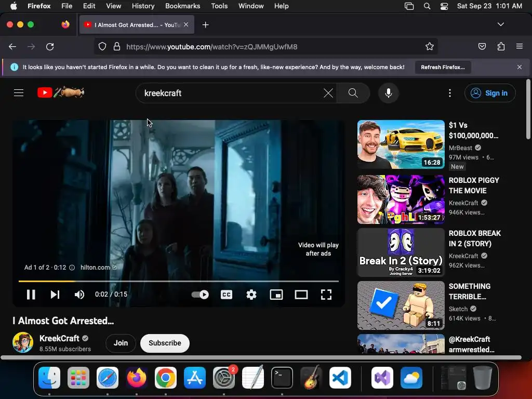
Task: Open a new tab with plus button
Action: 205,25
